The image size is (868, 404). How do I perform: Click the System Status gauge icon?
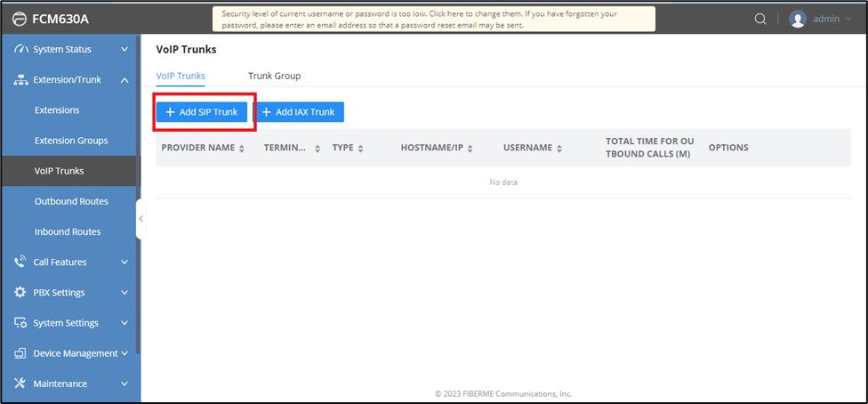(20, 49)
